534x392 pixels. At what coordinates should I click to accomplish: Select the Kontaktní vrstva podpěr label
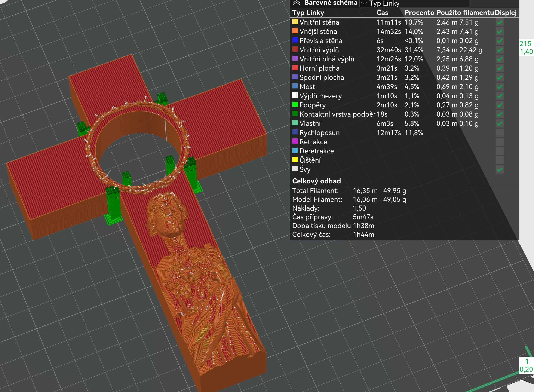[x=337, y=114]
